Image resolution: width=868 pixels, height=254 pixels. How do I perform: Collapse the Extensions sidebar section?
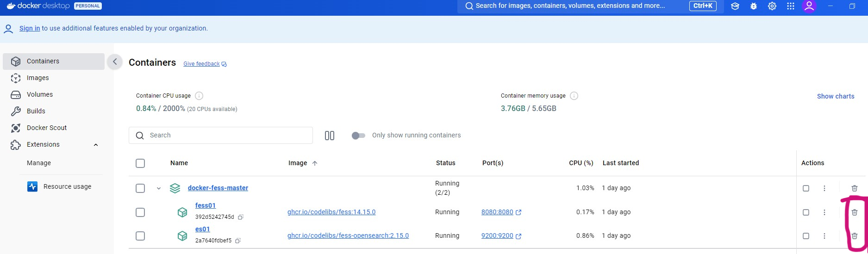(x=96, y=145)
